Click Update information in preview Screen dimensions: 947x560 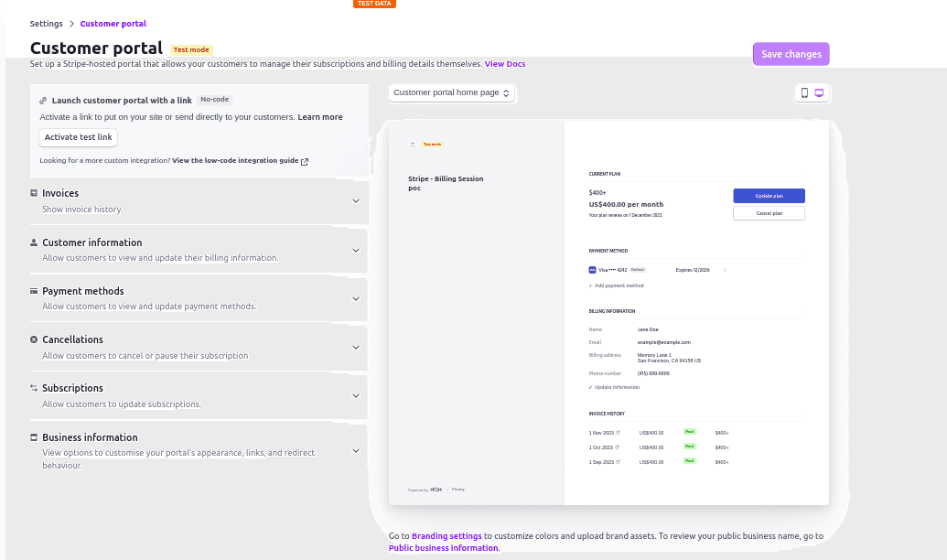(614, 387)
